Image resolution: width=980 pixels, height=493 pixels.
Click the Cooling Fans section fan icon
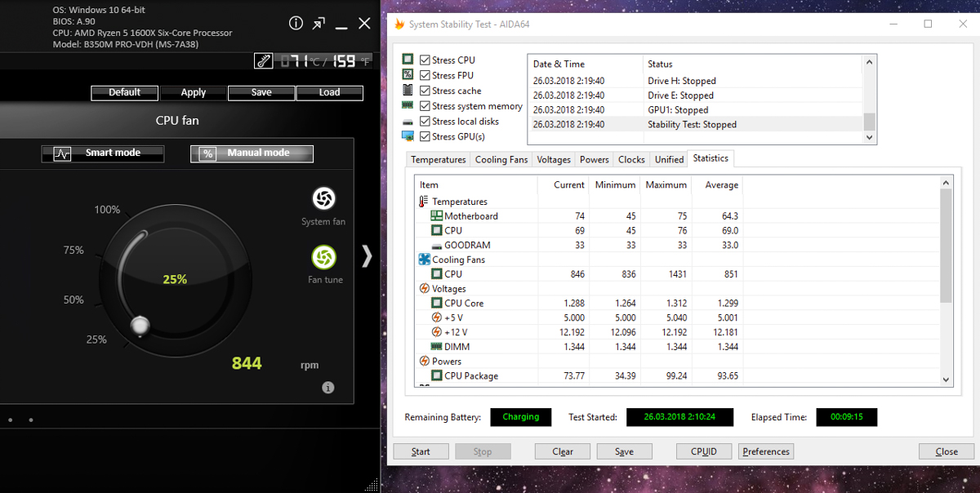(x=424, y=260)
